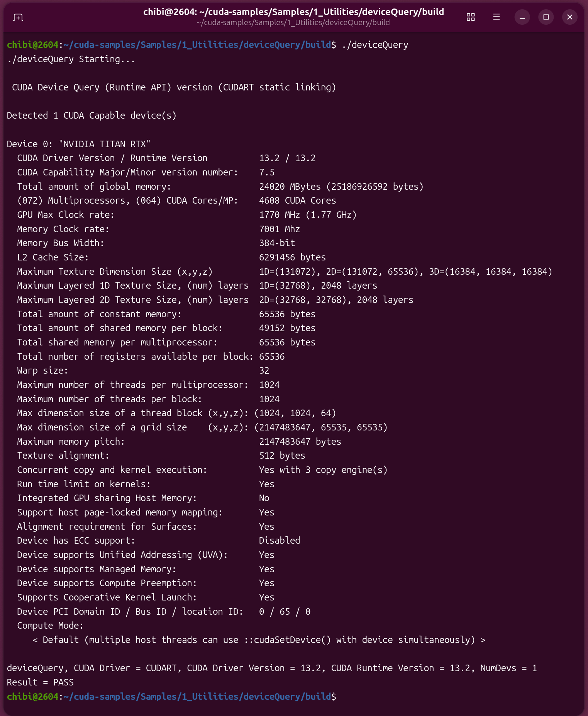Open a new terminal tab
588x716 pixels.
(18, 17)
